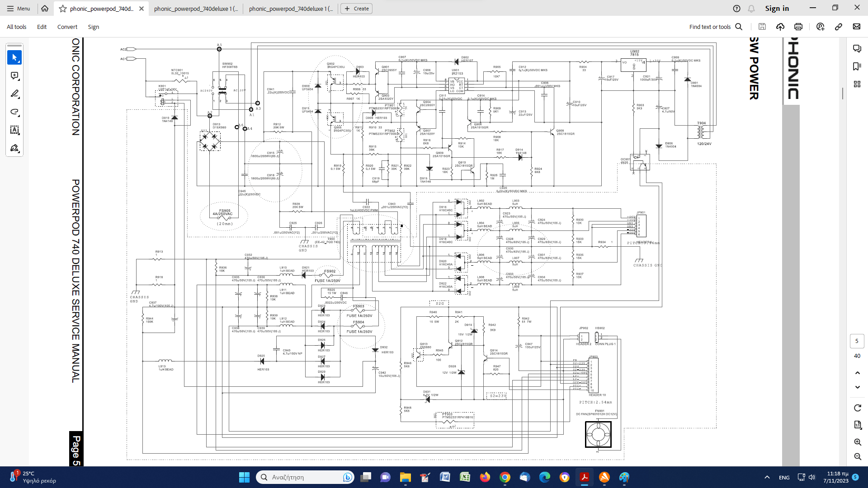The height and width of the screenshot is (488, 868).
Task: Select the text box tool
Action: [14, 130]
